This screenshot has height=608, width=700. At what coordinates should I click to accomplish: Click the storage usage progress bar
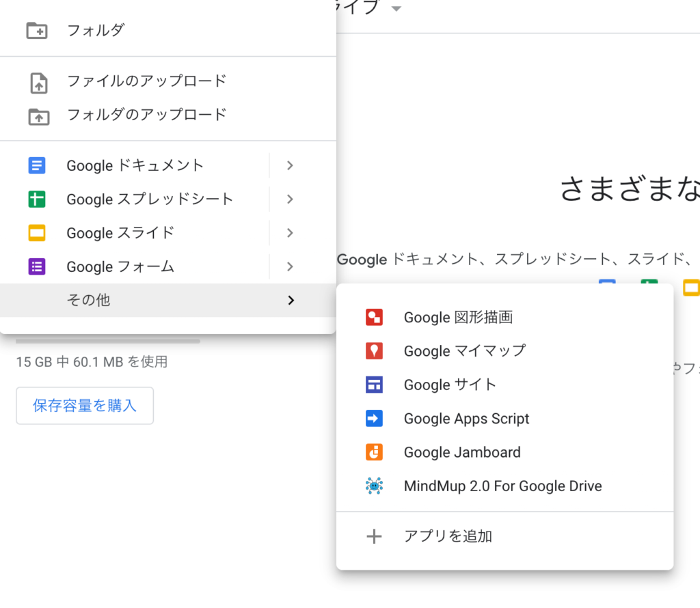pos(107,342)
